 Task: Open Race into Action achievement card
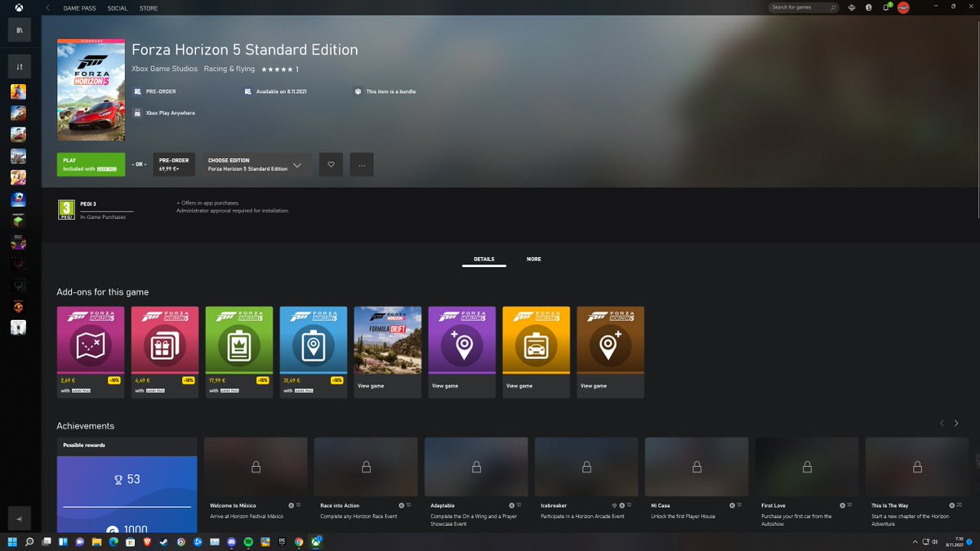coord(366,485)
